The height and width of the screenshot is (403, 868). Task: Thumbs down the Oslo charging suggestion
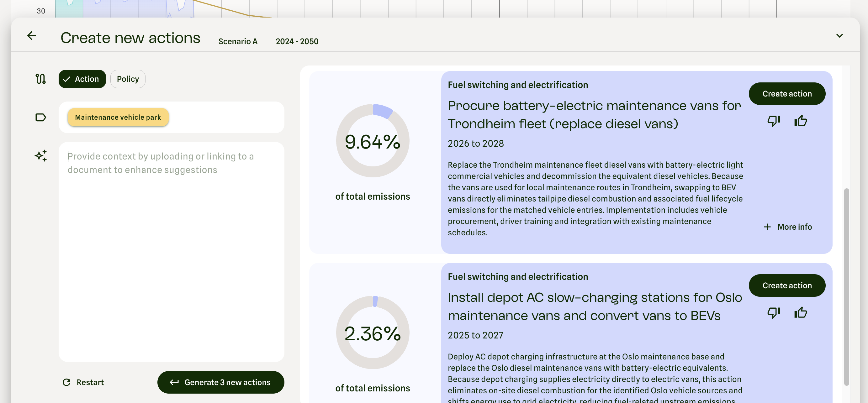(774, 313)
